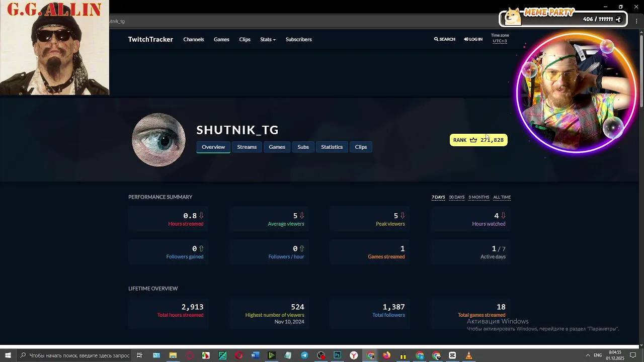Click the MEME PARTY donation widget

pyautogui.click(x=563, y=17)
